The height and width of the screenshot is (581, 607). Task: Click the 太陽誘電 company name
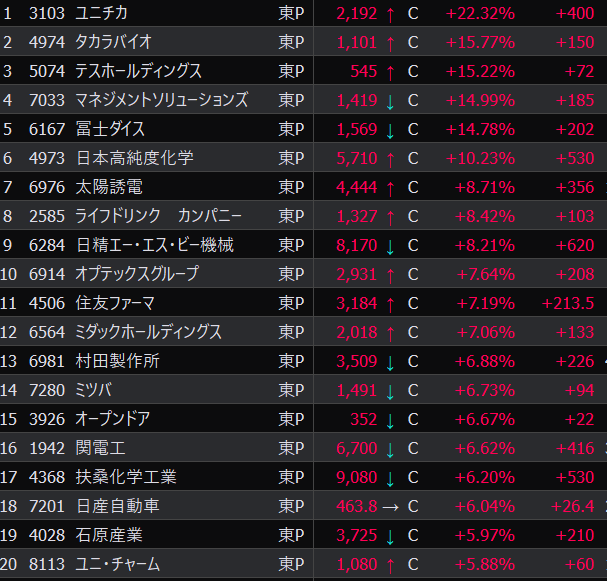coord(108,187)
